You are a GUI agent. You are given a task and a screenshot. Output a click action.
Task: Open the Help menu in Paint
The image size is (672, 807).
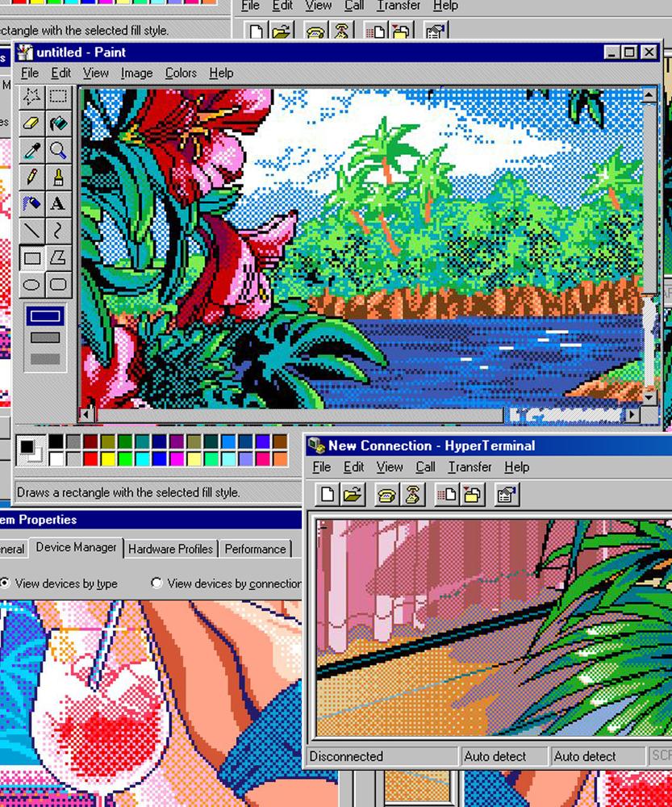221,73
